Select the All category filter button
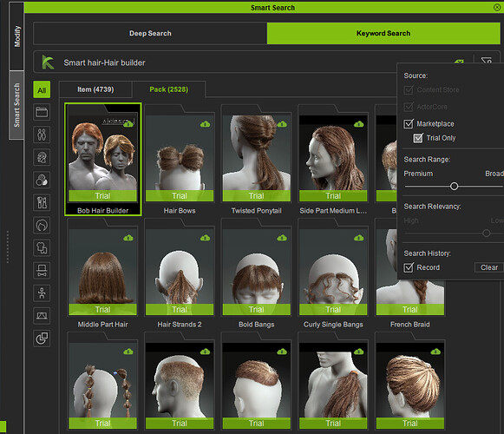504x434 pixels. pos(42,89)
